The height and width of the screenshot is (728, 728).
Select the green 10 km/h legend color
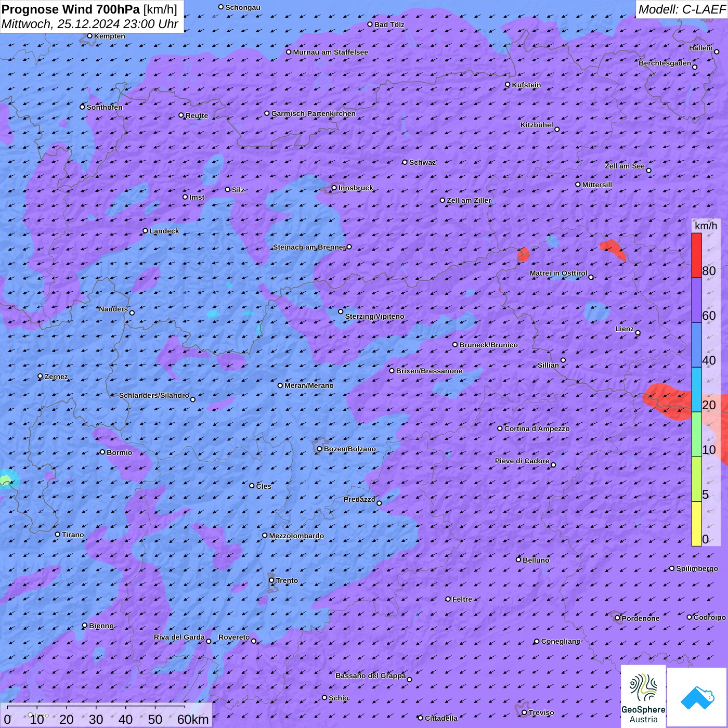tap(696, 435)
